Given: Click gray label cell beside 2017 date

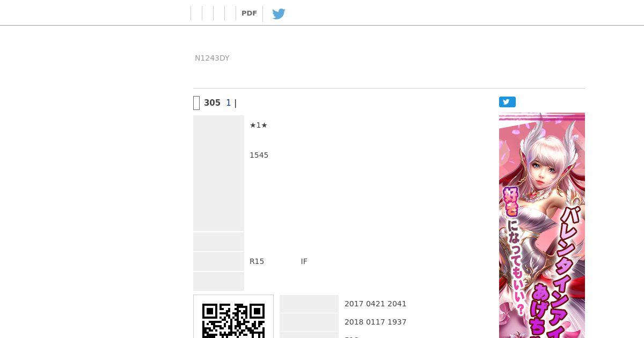Looking at the screenshot, I should pos(309,304).
